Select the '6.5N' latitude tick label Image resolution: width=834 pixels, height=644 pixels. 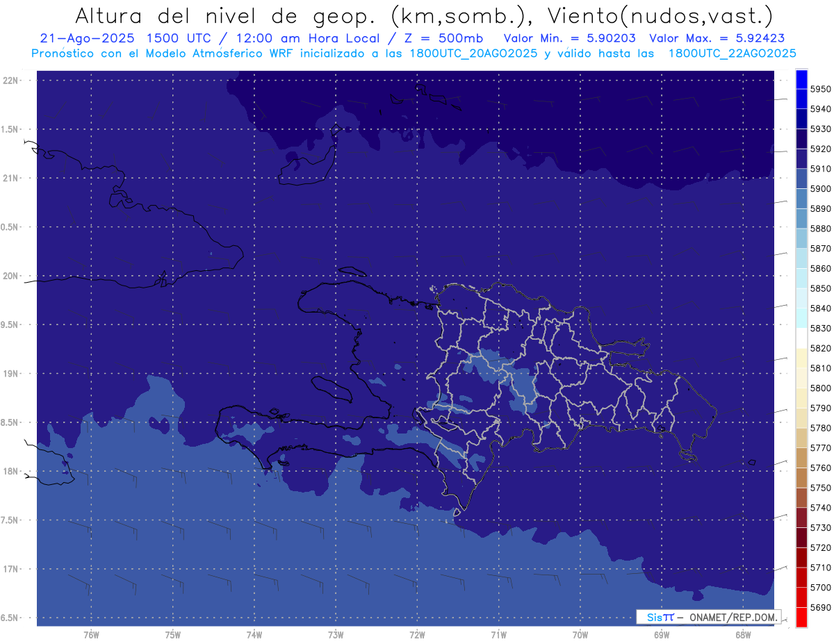coord(10,618)
